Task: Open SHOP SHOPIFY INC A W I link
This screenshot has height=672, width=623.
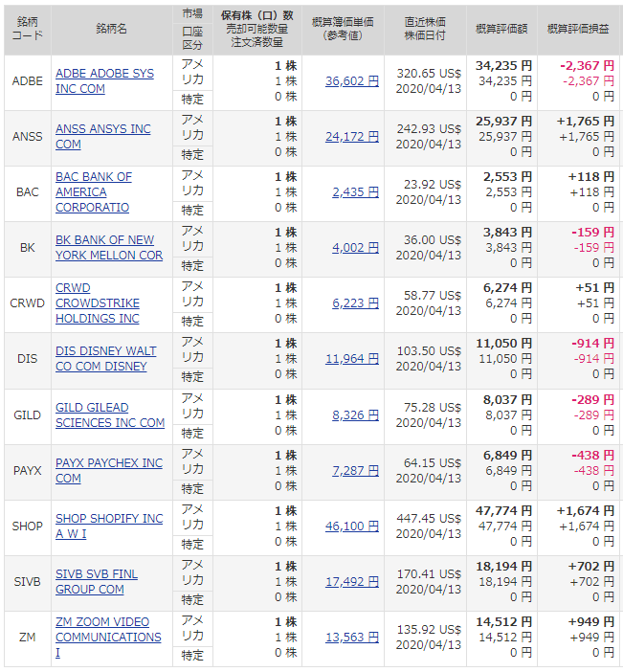Action: coord(109,526)
